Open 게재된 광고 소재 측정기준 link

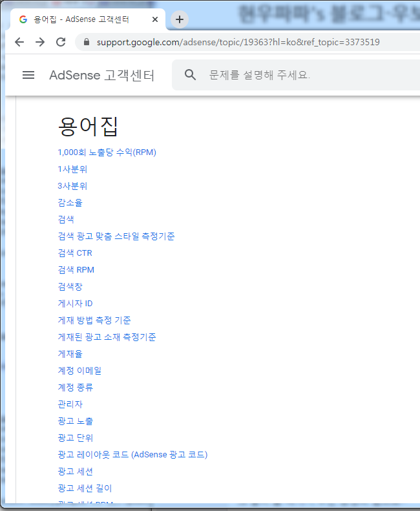(107, 337)
